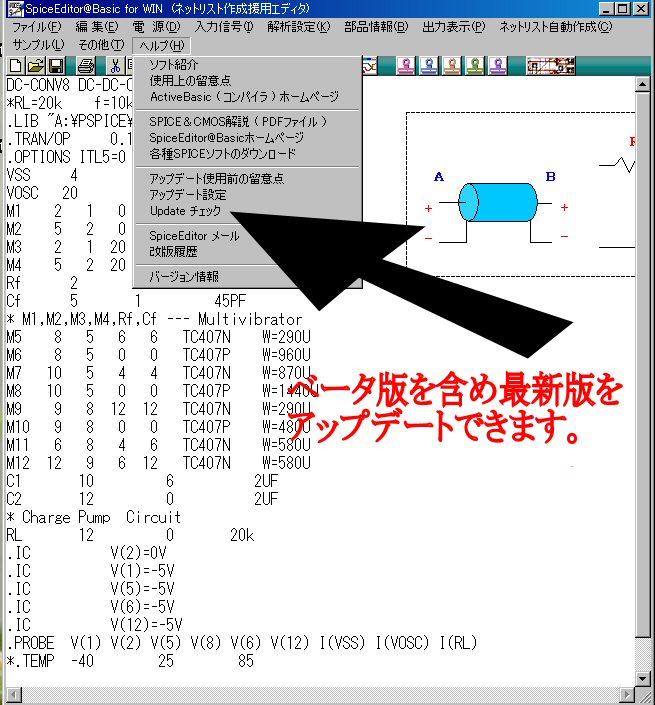
Task: Click the '*.TEMP -40 25 85' line
Action: (x=130, y=661)
